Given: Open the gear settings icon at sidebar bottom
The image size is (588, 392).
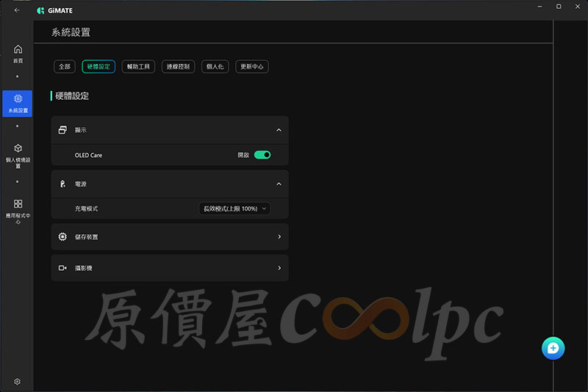Looking at the screenshot, I should pyautogui.click(x=17, y=382).
